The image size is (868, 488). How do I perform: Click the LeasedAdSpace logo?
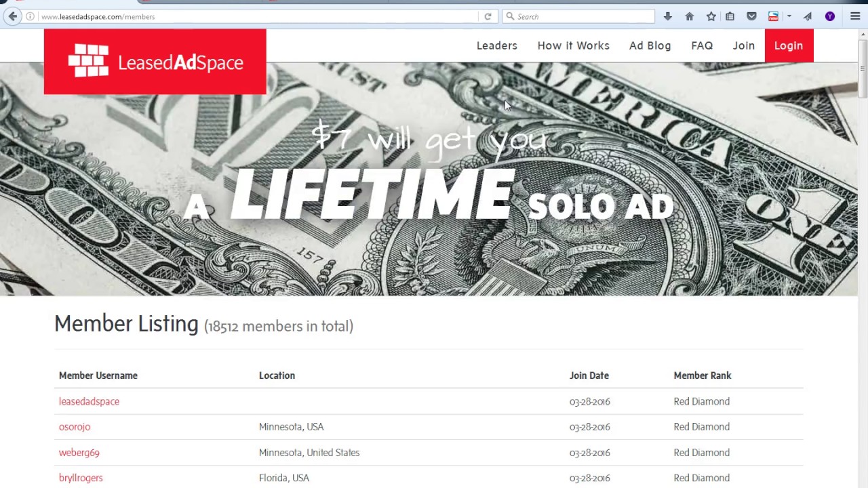(x=155, y=61)
